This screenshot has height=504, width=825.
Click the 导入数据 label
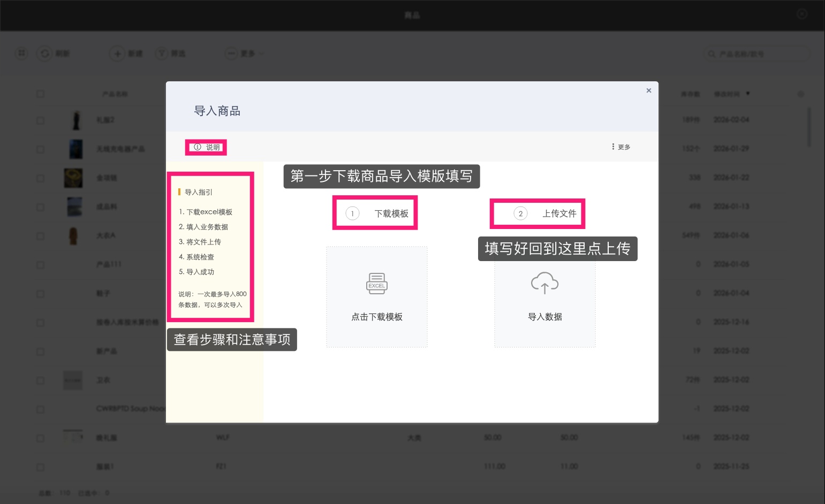point(545,317)
